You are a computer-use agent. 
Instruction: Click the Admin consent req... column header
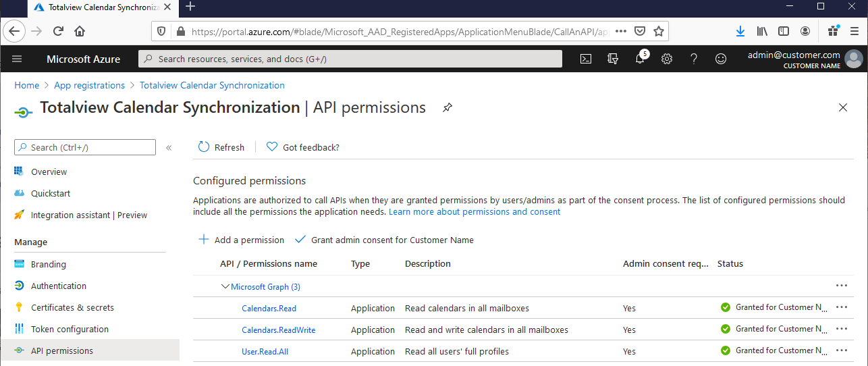tap(666, 263)
